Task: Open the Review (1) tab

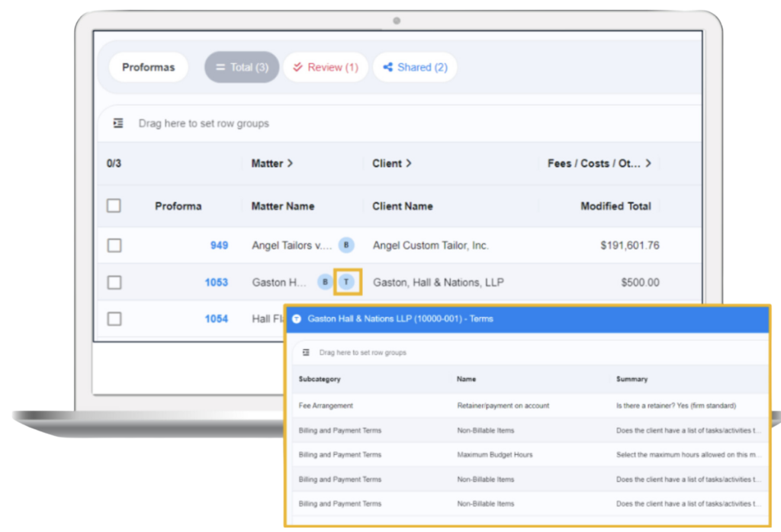Action: (326, 67)
